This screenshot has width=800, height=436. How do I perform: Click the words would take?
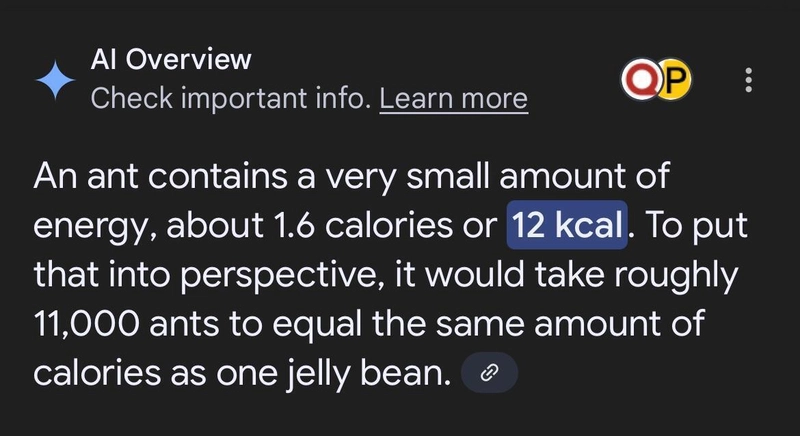[515, 274]
